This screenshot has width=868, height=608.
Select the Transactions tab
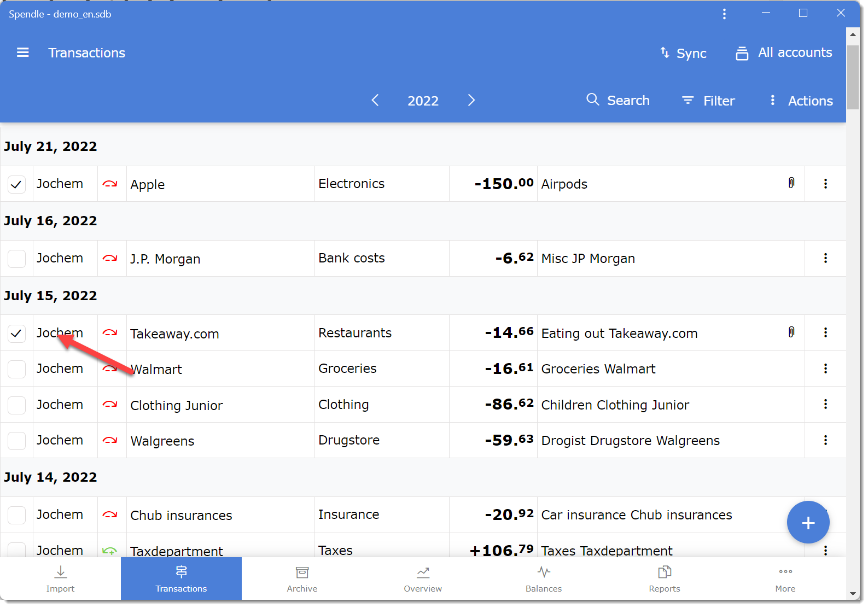[181, 579]
